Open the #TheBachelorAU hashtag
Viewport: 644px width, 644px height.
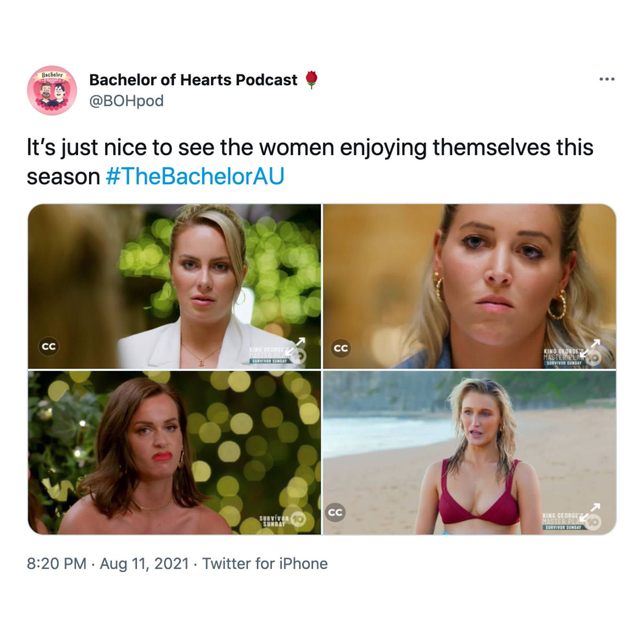195,176
